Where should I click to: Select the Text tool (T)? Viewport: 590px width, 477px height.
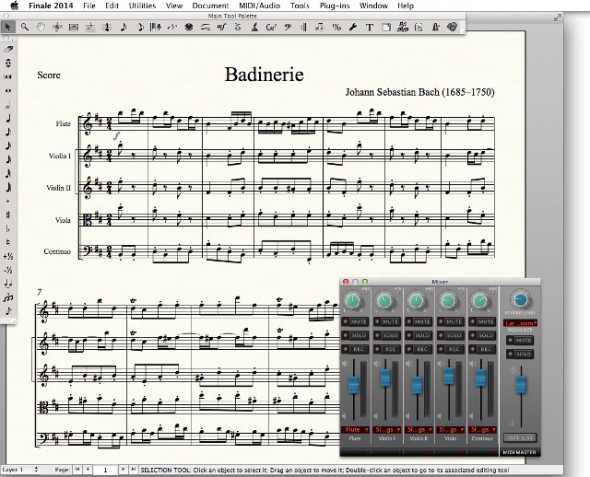(370, 27)
